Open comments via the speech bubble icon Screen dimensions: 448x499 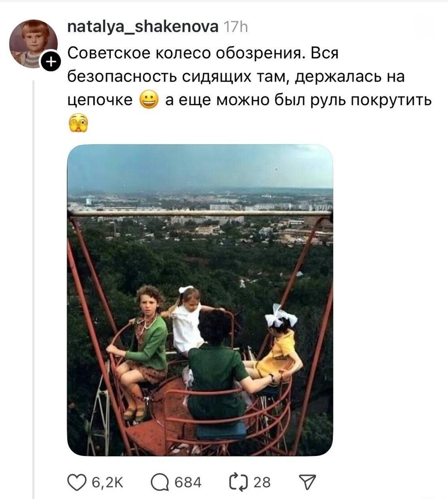[x=159, y=482]
